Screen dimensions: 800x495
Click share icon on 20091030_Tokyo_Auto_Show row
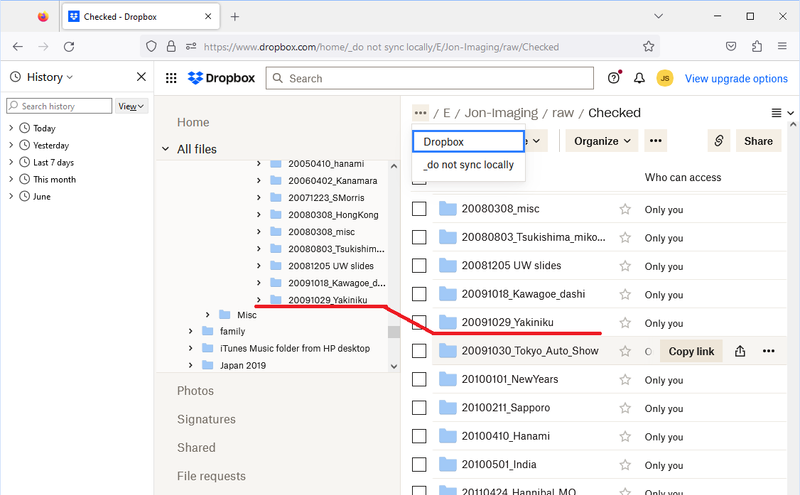[x=740, y=351]
